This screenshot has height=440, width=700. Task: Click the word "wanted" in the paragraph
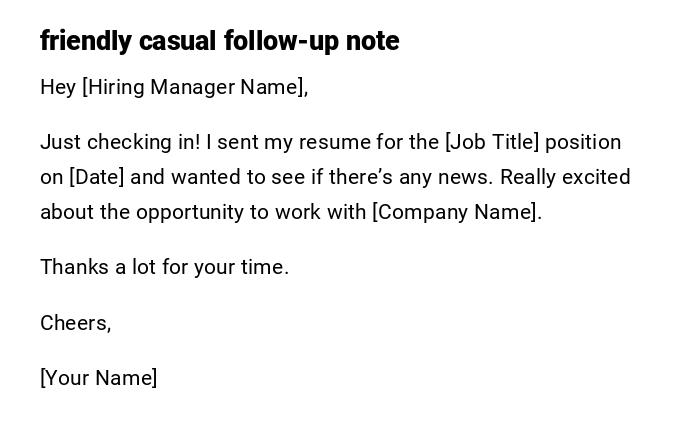[x=204, y=178]
